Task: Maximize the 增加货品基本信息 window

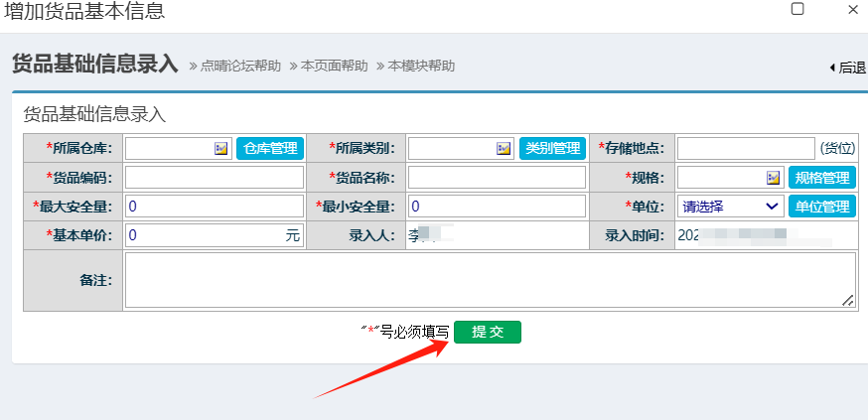Action: pos(797,8)
